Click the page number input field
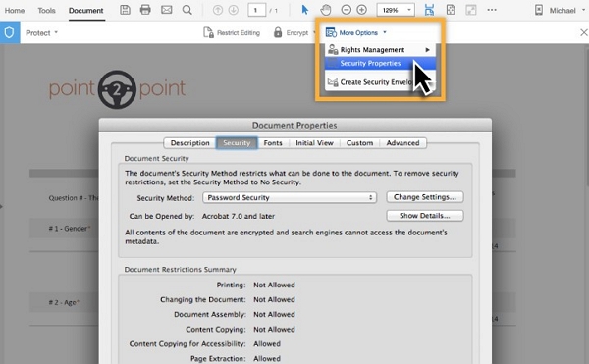The width and height of the screenshot is (589, 364). click(256, 10)
